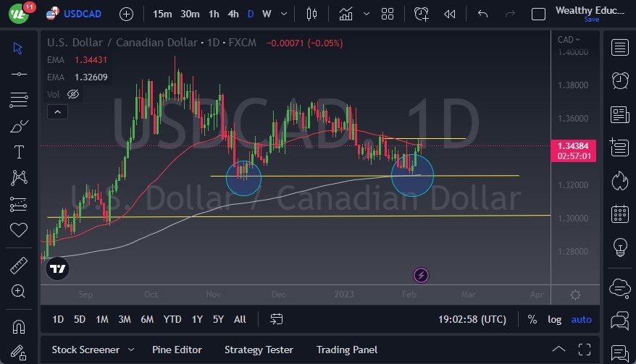Open the news panel
Viewport: 636px width, 364px height.
click(x=620, y=114)
